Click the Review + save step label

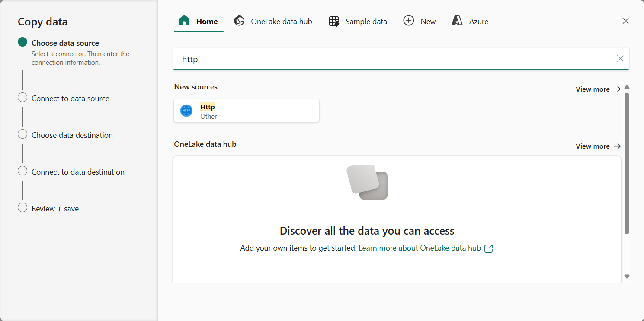tap(55, 209)
